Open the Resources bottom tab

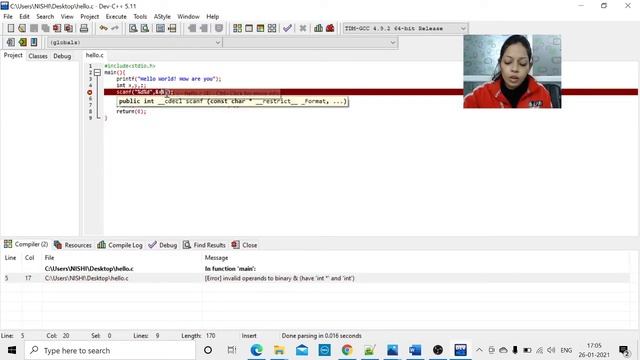[x=73, y=245]
